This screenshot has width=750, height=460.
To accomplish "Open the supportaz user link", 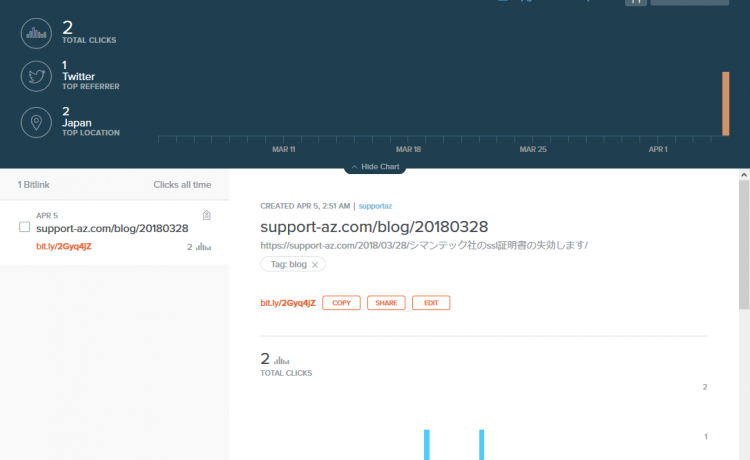I will tap(375, 206).
